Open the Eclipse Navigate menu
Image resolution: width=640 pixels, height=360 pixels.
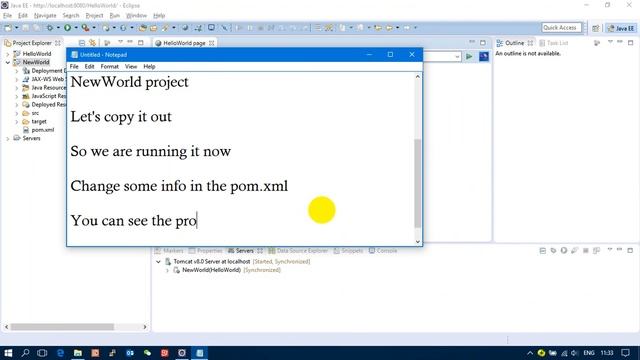45,16
